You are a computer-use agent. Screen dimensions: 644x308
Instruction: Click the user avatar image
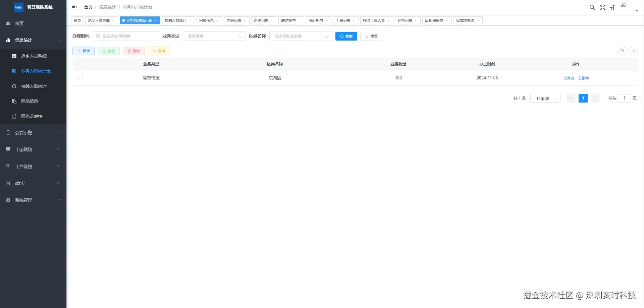tap(624, 5)
